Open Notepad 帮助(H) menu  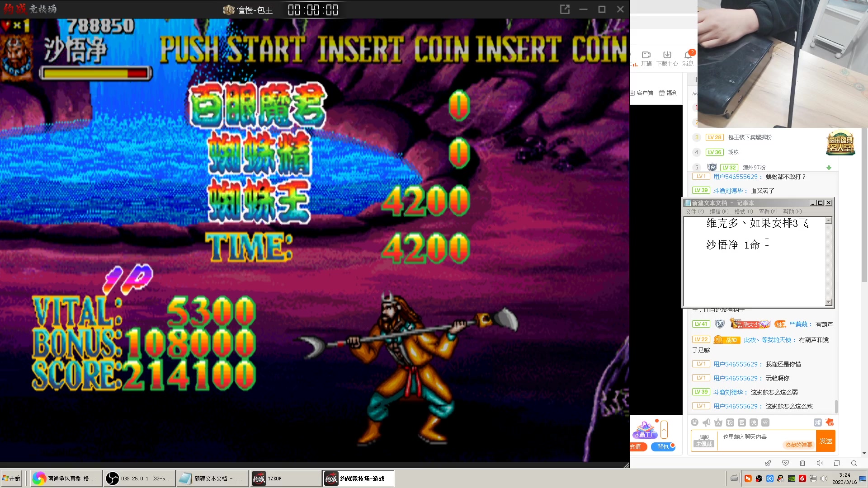tap(793, 211)
